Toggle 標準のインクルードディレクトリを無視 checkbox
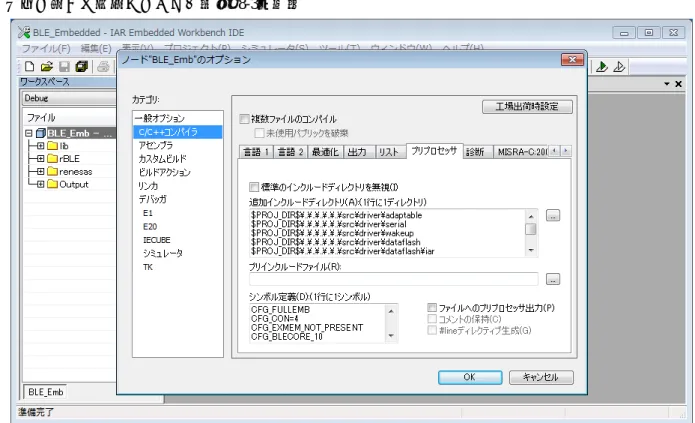This screenshot has width=695, height=423. tap(254, 187)
